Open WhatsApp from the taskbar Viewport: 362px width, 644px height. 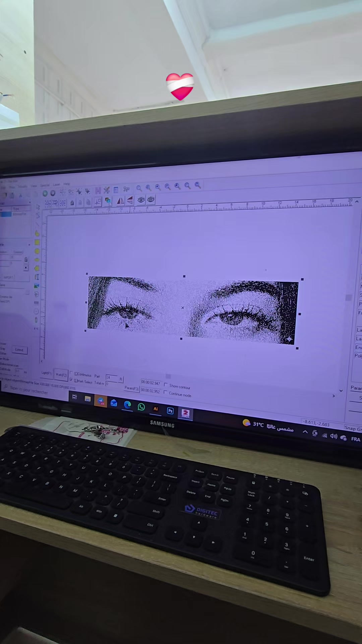141,407
